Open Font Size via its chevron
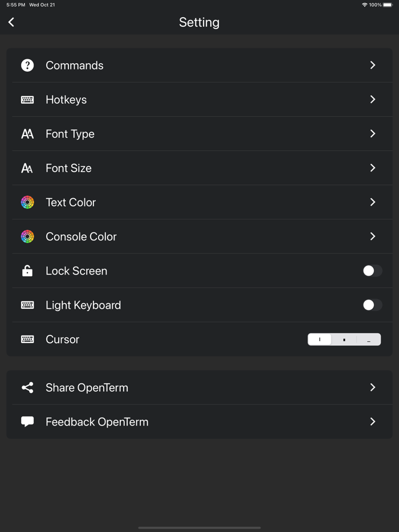 point(373,168)
